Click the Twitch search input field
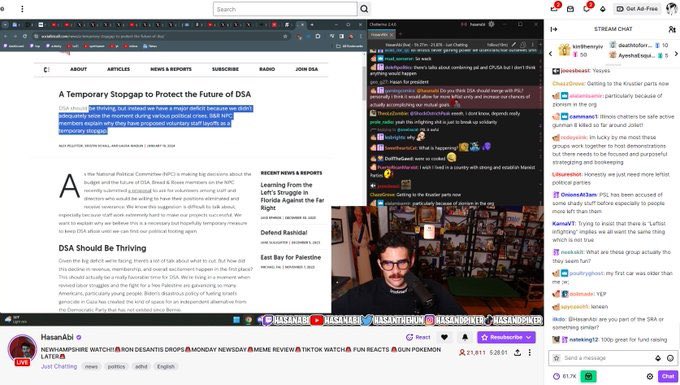680x385 pixels. [x=285, y=9]
